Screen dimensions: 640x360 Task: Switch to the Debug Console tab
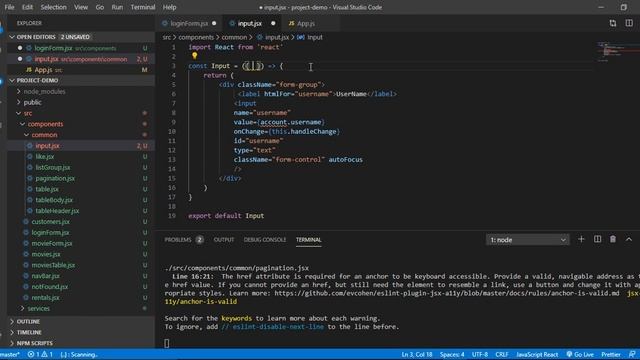[x=264, y=240]
